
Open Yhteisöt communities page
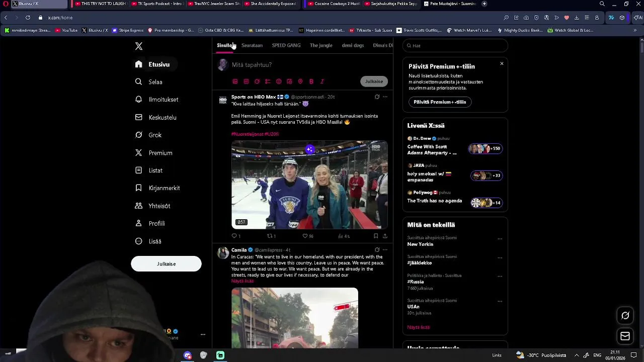coord(152,206)
